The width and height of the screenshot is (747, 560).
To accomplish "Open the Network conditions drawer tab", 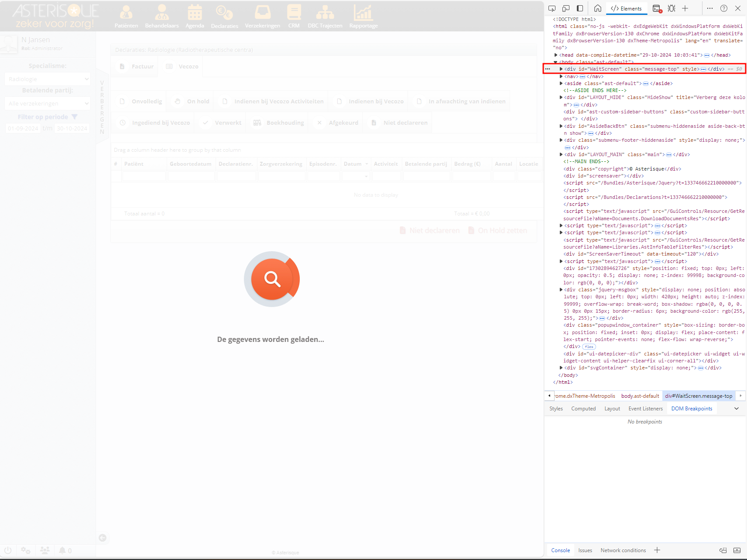I will [x=623, y=550].
